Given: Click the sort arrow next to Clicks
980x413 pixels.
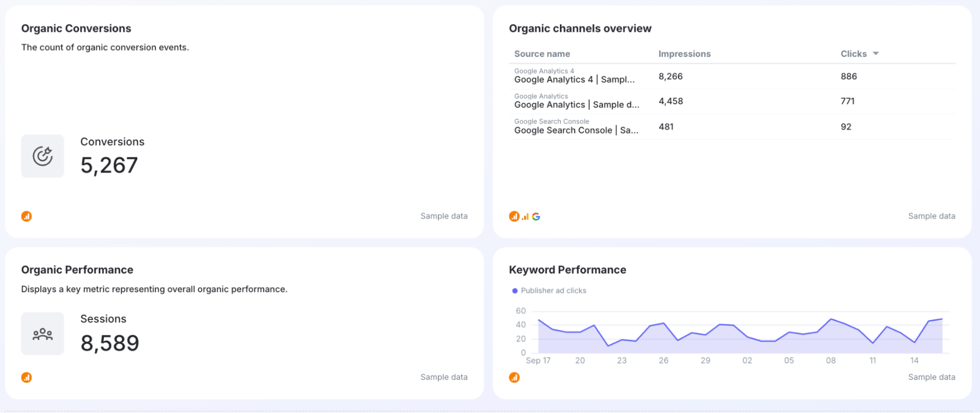Looking at the screenshot, I should pos(876,53).
